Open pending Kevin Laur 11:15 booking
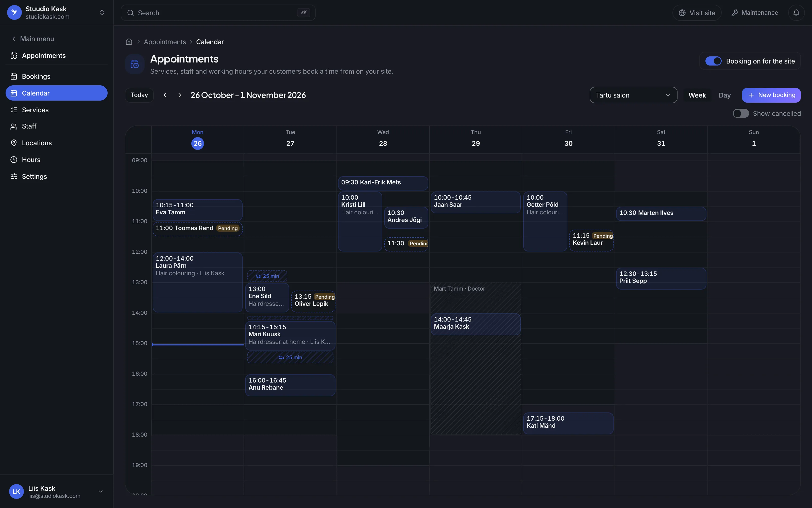 pos(591,240)
